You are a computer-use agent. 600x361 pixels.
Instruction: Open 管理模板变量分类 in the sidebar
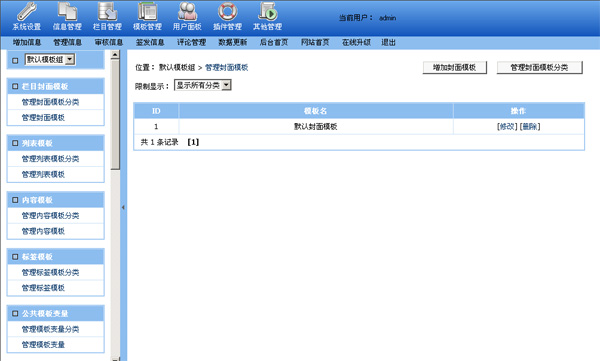click(x=50, y=329)
